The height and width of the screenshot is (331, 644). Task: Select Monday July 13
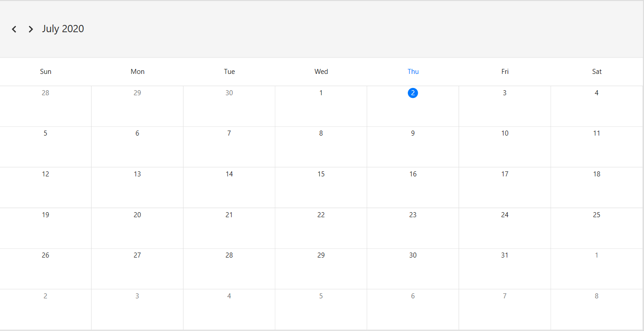tap(137, 187)
